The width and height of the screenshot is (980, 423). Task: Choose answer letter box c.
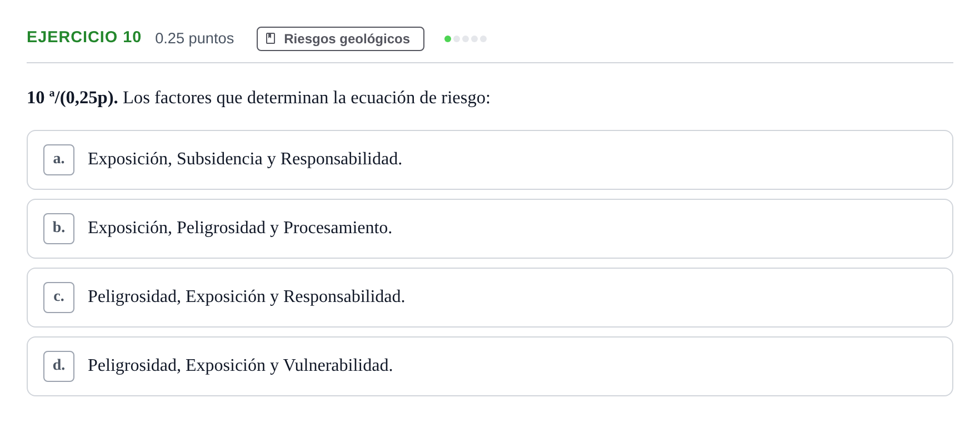59,298
